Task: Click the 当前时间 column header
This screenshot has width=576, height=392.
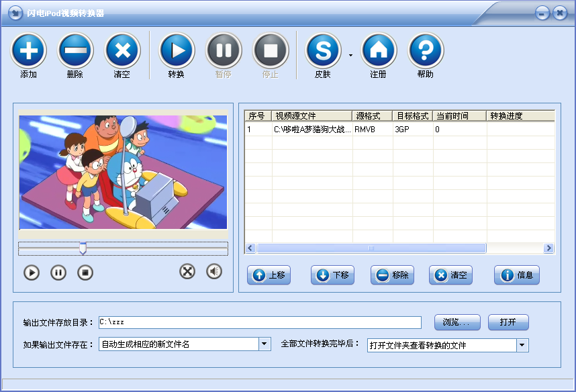Action: coord(460,115)
